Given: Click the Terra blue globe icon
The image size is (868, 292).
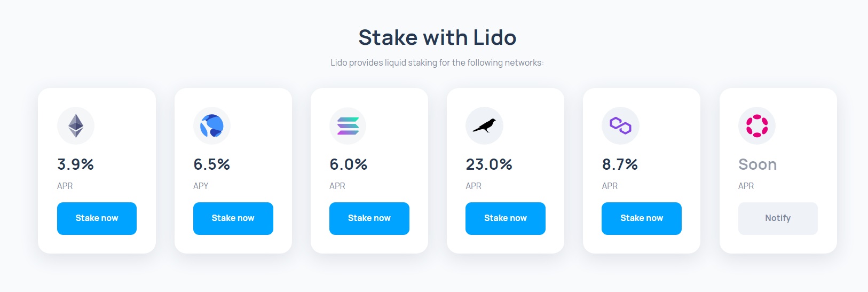Looking at the screenshot, I should click(212, 126).
